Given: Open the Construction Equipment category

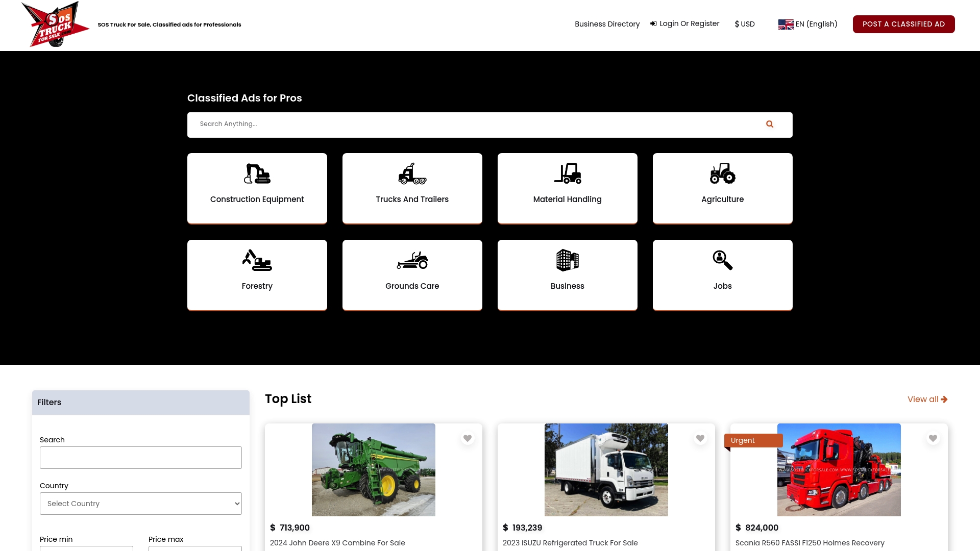Looking at the screenshot, I should (x=257, y=188).
